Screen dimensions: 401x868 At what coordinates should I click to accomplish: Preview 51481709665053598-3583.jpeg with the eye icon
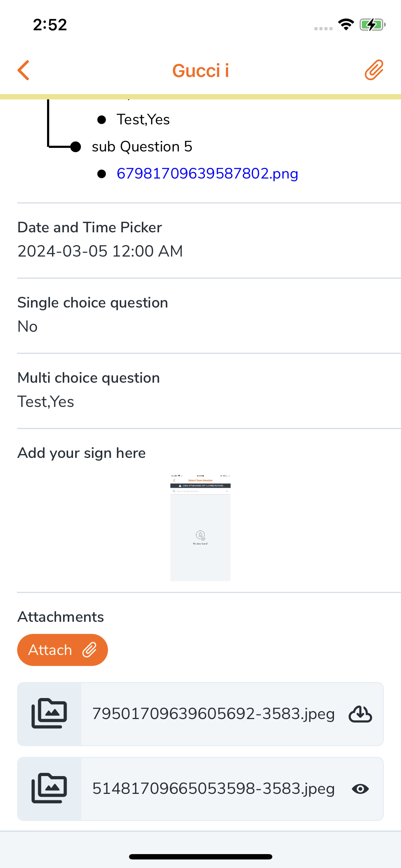click(x=360, y=789)
